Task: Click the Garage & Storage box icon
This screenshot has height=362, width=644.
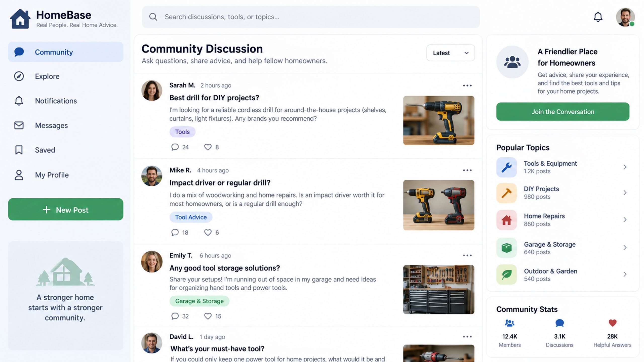Action: 506,248
